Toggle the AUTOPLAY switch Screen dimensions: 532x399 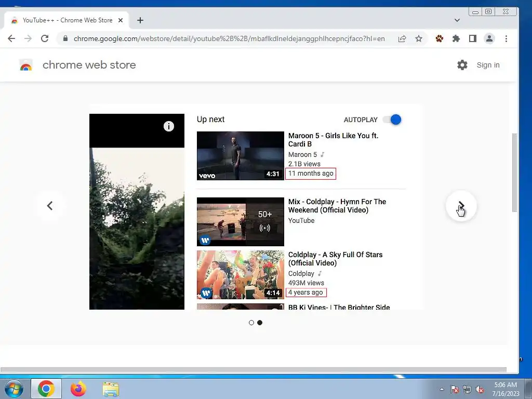392,119
